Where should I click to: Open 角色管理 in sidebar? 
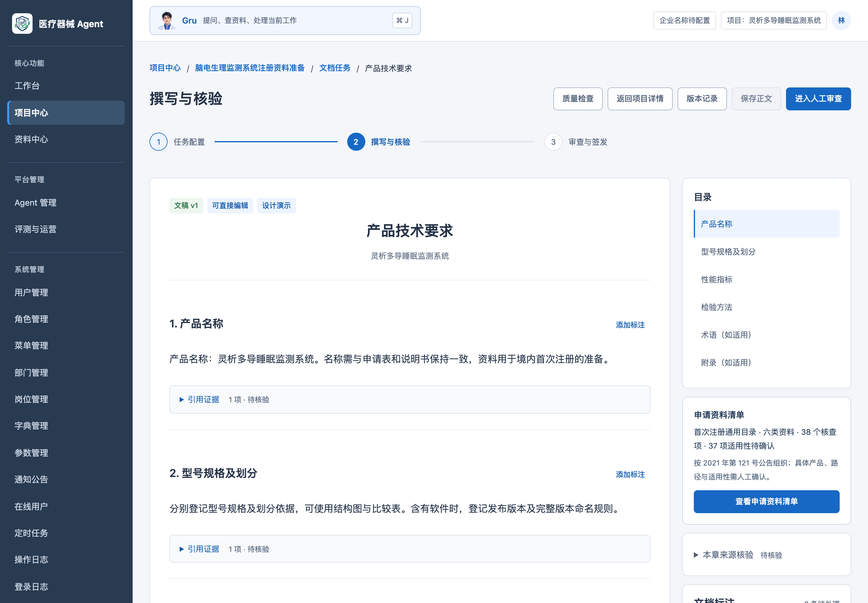click(66, 319)
